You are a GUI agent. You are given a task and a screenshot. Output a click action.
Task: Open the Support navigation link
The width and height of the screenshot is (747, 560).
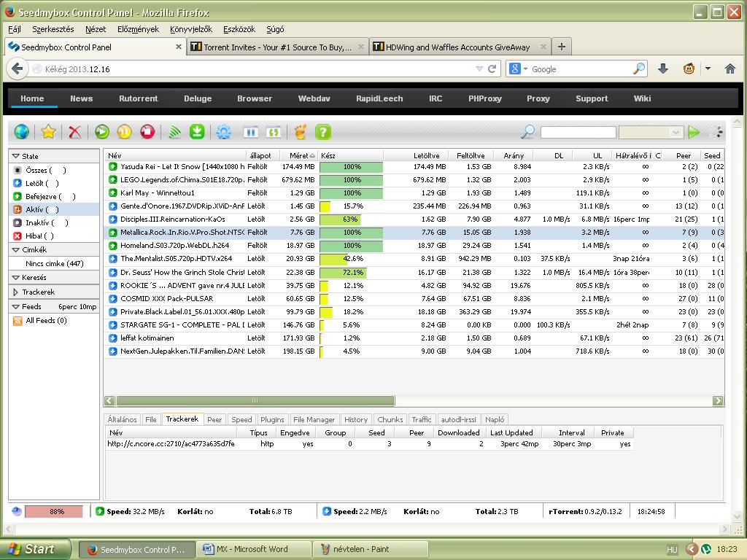(592, 98)
